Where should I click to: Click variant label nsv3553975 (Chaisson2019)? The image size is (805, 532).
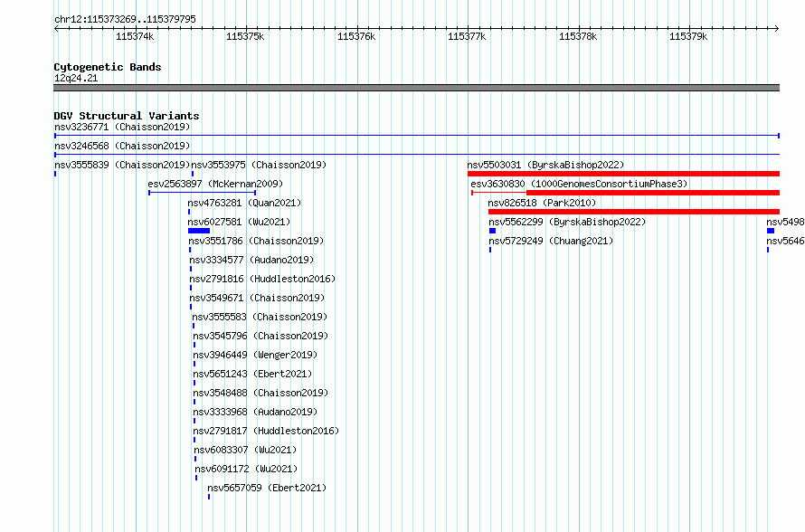click(x=259, y=165)
